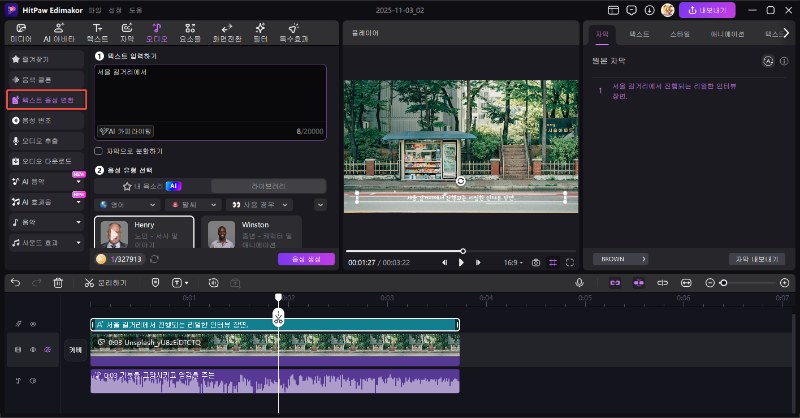Viewport: 800px width, 418px height.
Task: Open the 특수효과 (Special effects) tab
Action: click(294, 33)
